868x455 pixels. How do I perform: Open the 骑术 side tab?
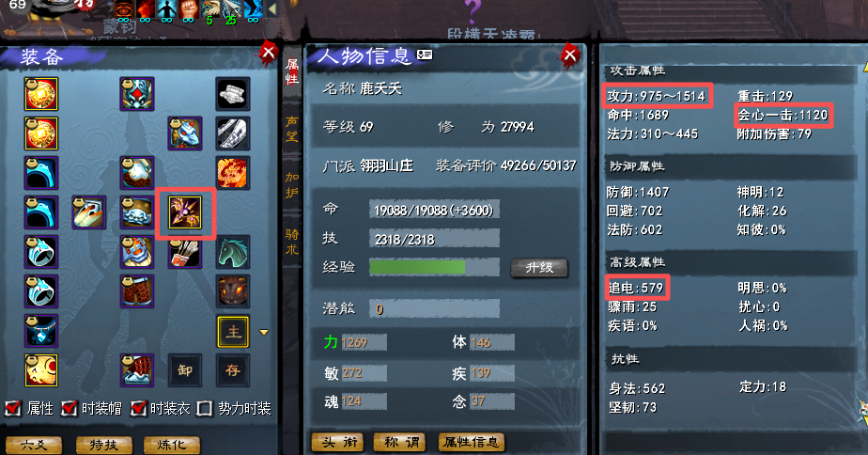(292, 242)
